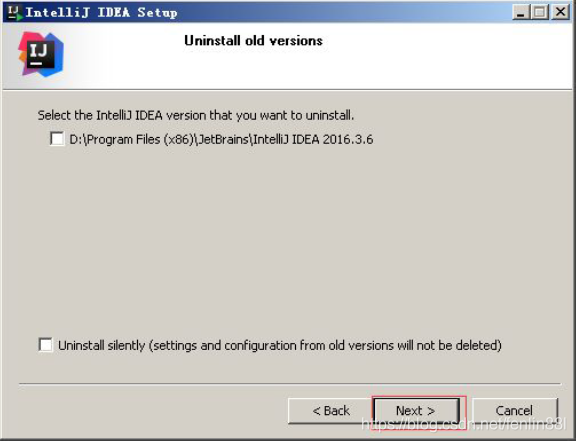Continue setup with the Next button

[416, 411]
